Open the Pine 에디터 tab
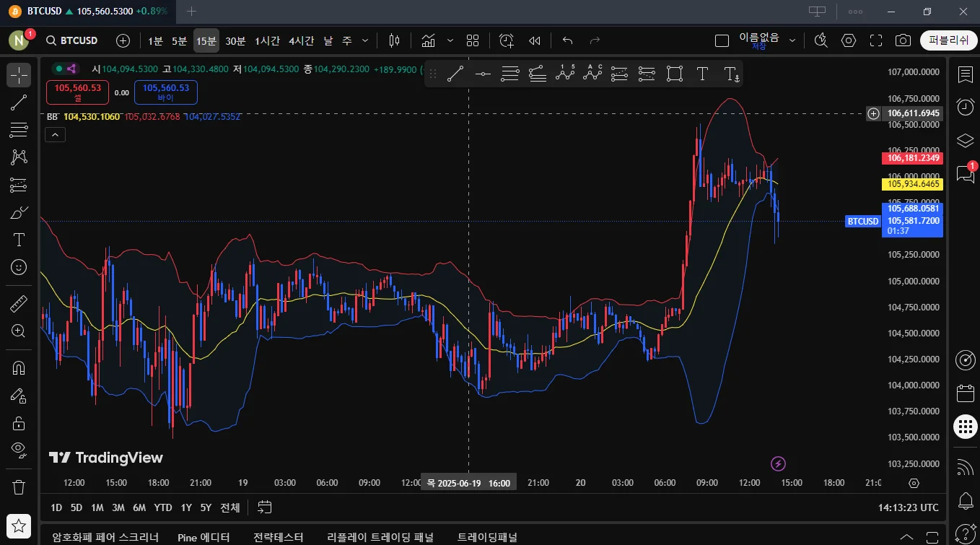 point(204,537)
